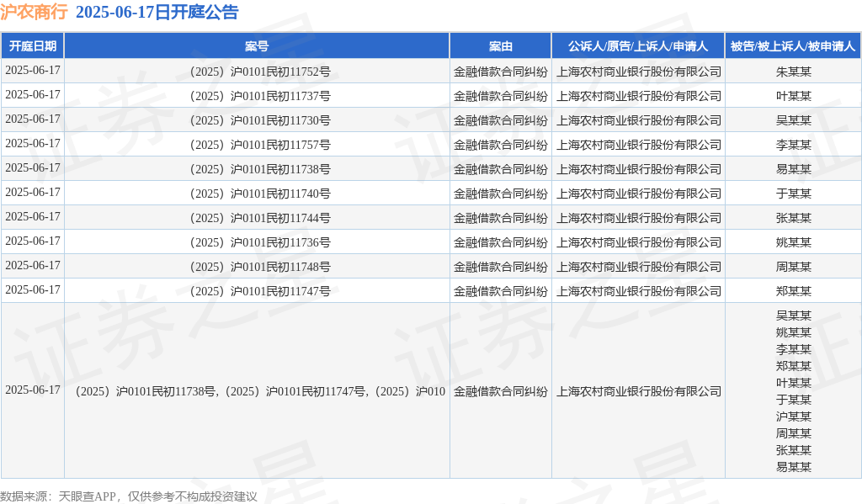Click the orange 沪农商行 title text

click(x=34, y=12)
